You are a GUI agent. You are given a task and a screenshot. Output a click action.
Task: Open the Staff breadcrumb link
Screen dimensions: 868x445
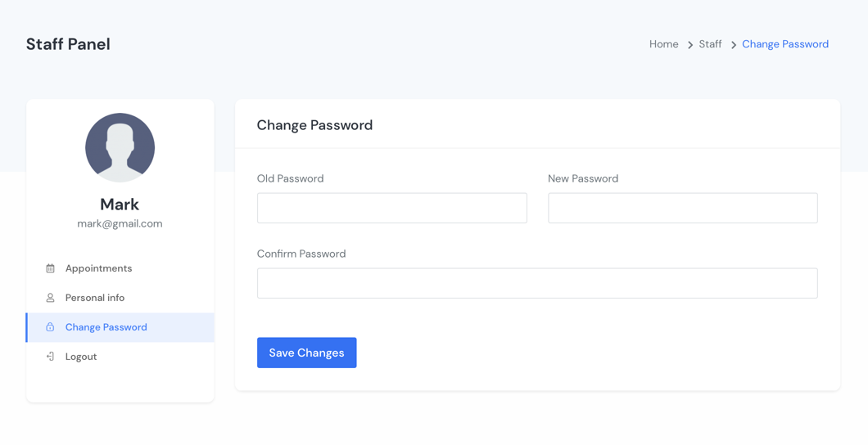click(x=710, y=44)
